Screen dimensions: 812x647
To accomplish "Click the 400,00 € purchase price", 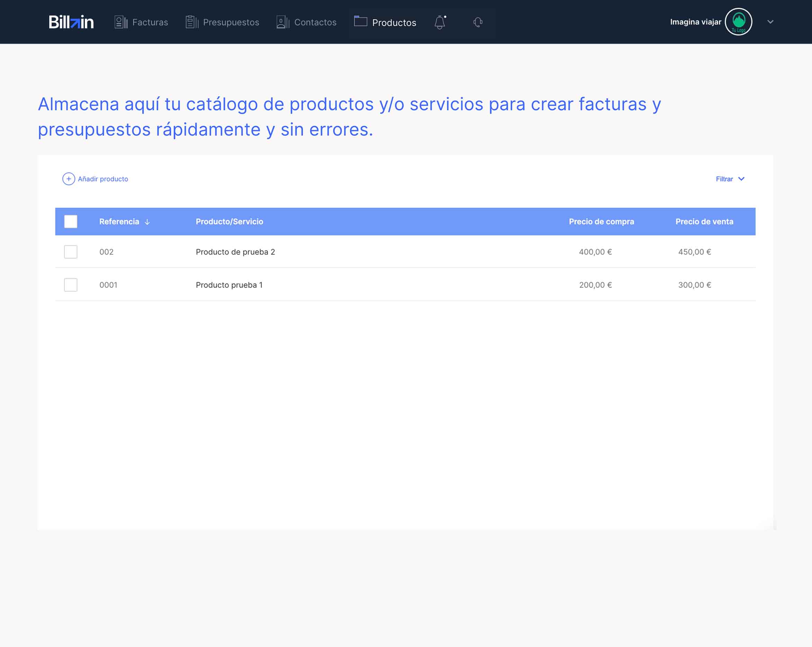I will [595, 252].
